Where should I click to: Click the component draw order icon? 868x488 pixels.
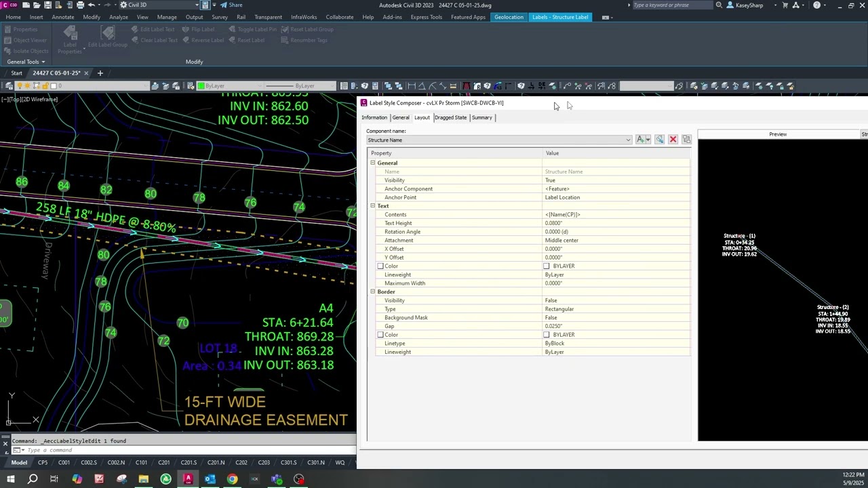pyautogui.click(x=686, y=140)
